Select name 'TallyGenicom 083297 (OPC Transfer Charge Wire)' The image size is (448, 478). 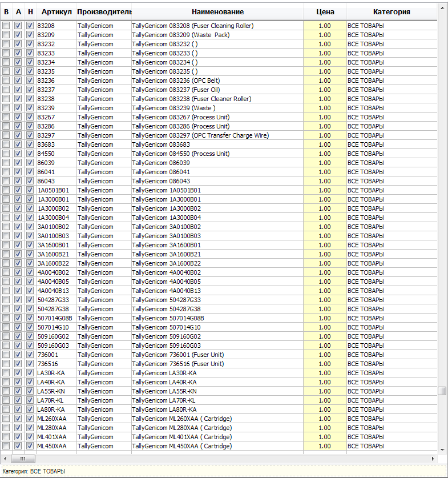pyautogui.click(x=200, y=135)
